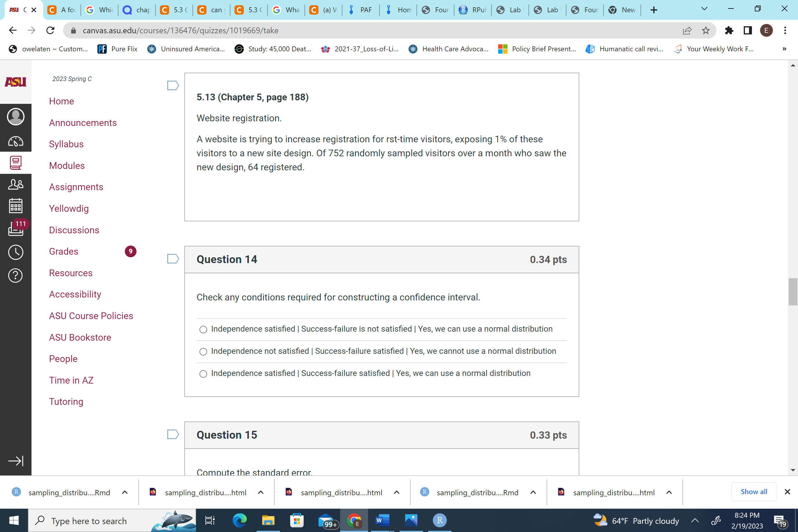Viewport: 798px width, 532px height.
Task: Flag Question 14 using its bookmark icon
Action: pyautogui.click(x=173, y=258)
